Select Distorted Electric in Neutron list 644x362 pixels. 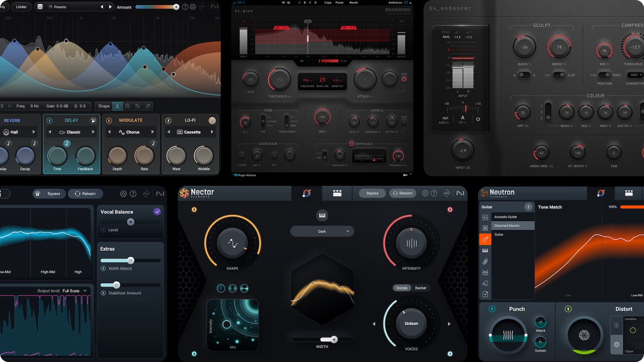tap(513, 226)
